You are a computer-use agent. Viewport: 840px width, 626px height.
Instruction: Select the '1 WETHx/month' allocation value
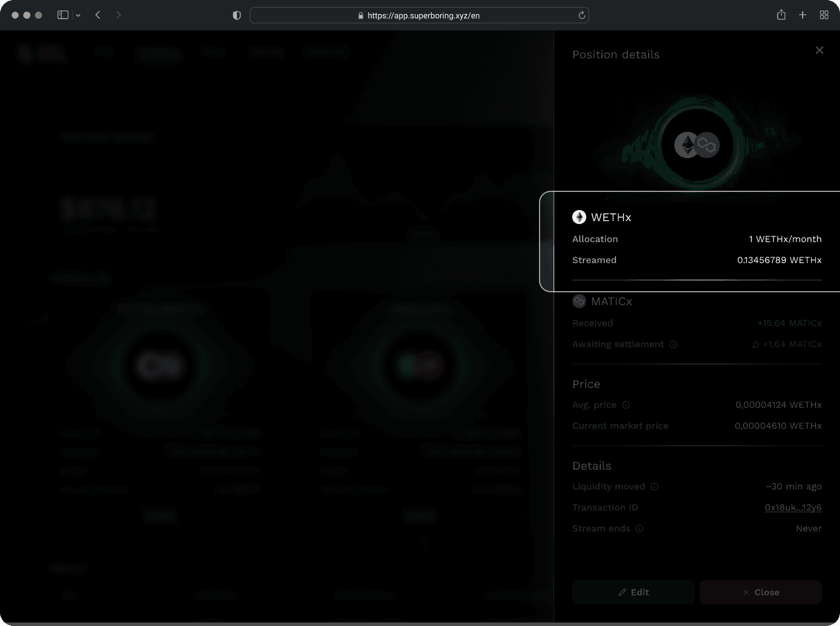pos(785,239)
